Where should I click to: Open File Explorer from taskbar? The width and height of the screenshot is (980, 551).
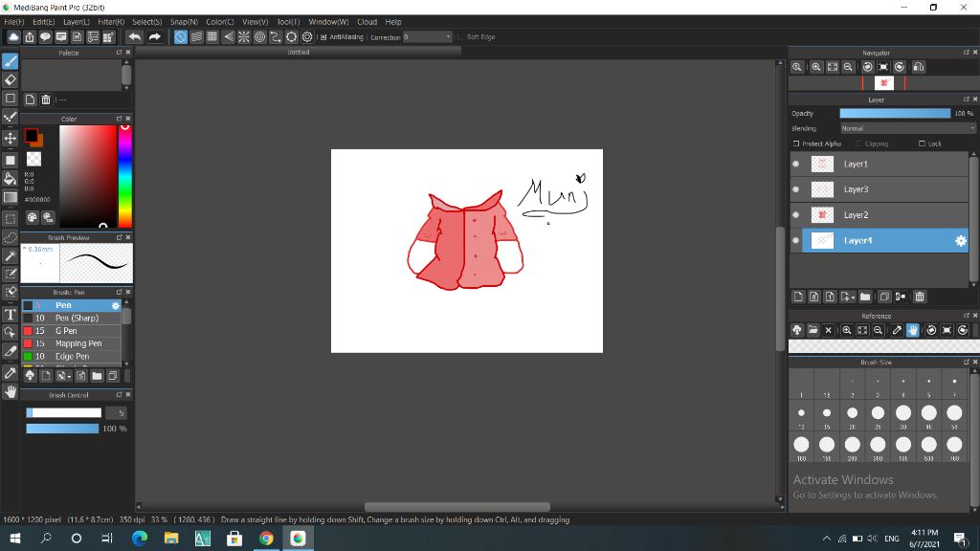pos(171,538)
